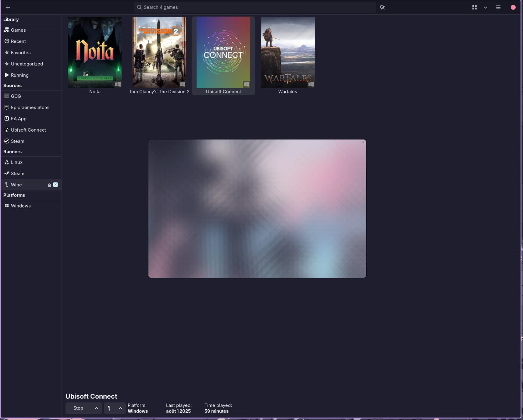Filter by Windows platform
523x420 pixels.
coord(21,206)
